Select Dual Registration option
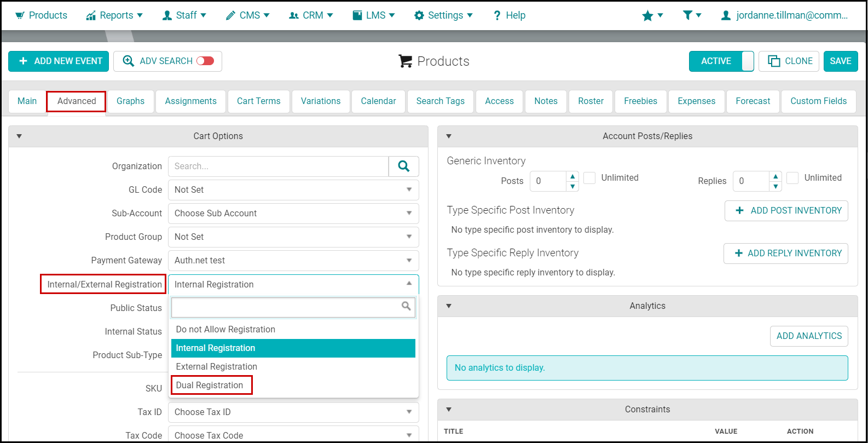The width and height of the screenshot is (868, 443). (x=210, y=386)
